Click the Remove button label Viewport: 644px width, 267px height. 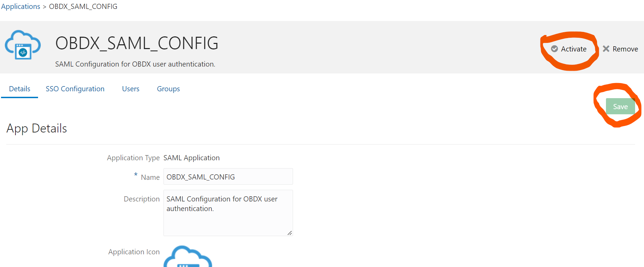coord(625,49)
